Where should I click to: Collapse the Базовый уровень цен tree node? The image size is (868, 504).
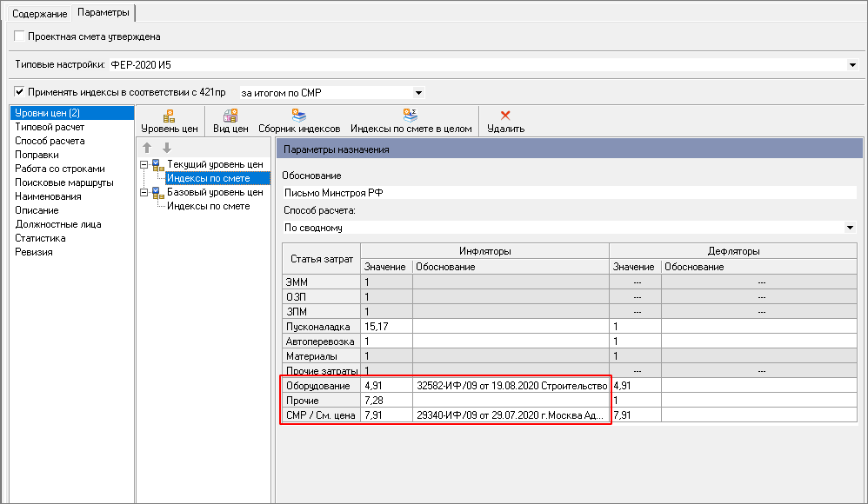point(144,192)
